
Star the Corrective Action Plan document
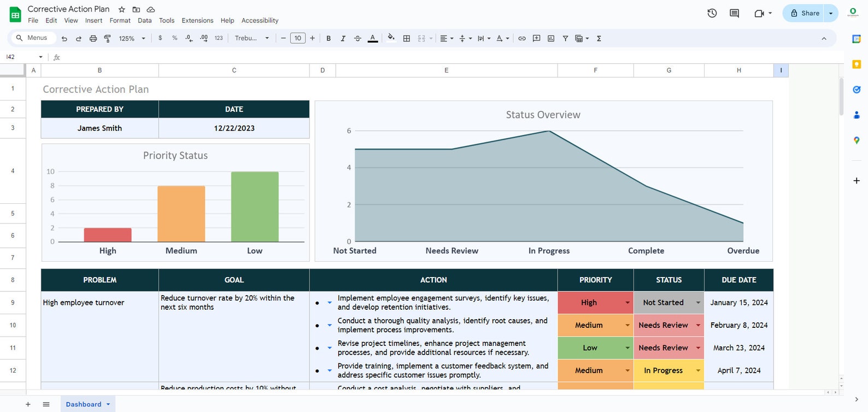tap(122, 9)
